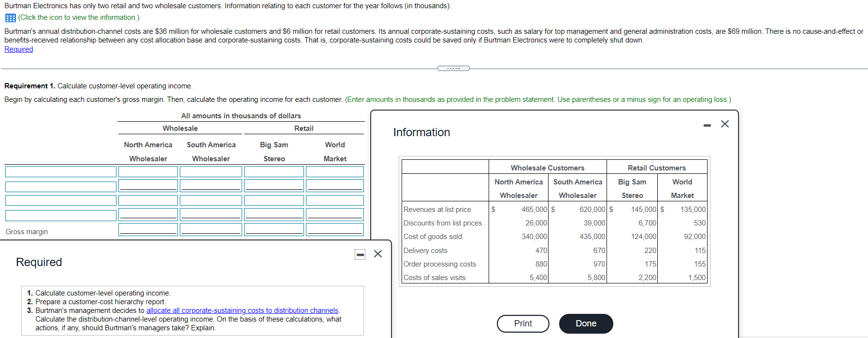Viewport: 868px width, 338px height.
Task: Select fourth row North America Wholesaler field
Action: 148,214
